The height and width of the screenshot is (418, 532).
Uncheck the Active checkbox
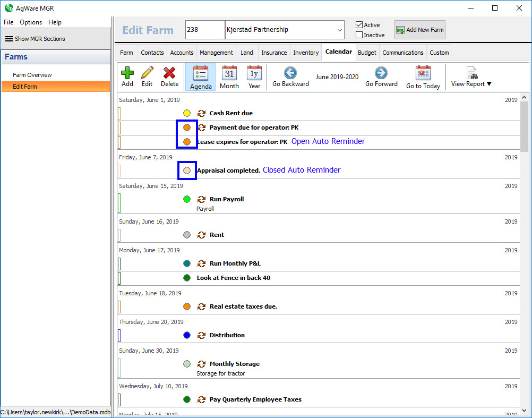tap(359, 25)
